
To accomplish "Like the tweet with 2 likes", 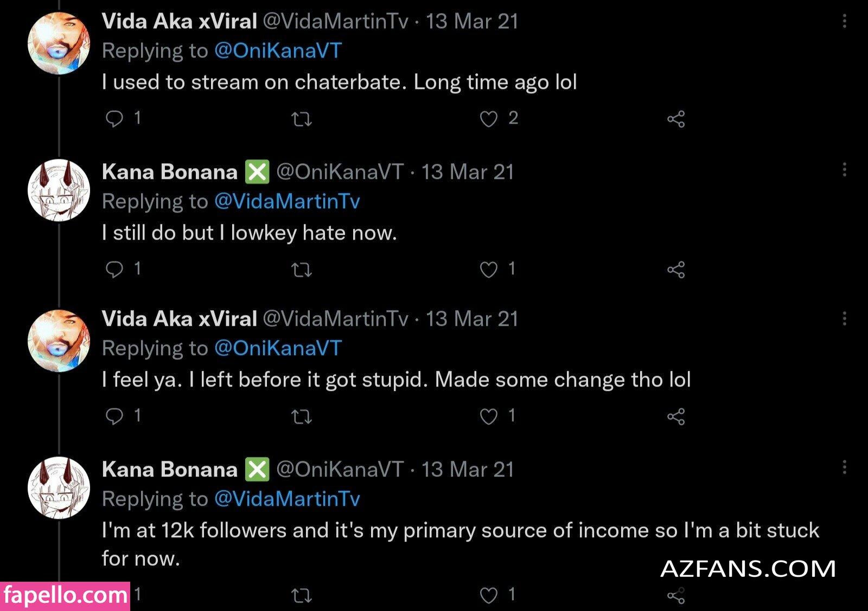I will [x=489, y=119].
